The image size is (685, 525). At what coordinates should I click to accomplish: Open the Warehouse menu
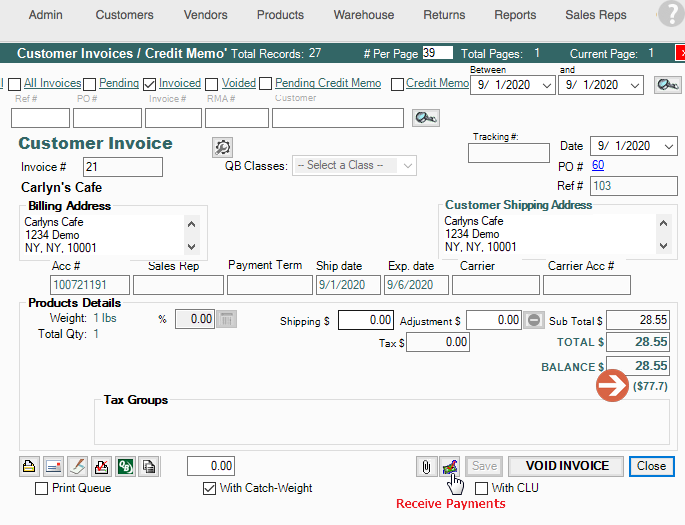[x=363, y=15]
